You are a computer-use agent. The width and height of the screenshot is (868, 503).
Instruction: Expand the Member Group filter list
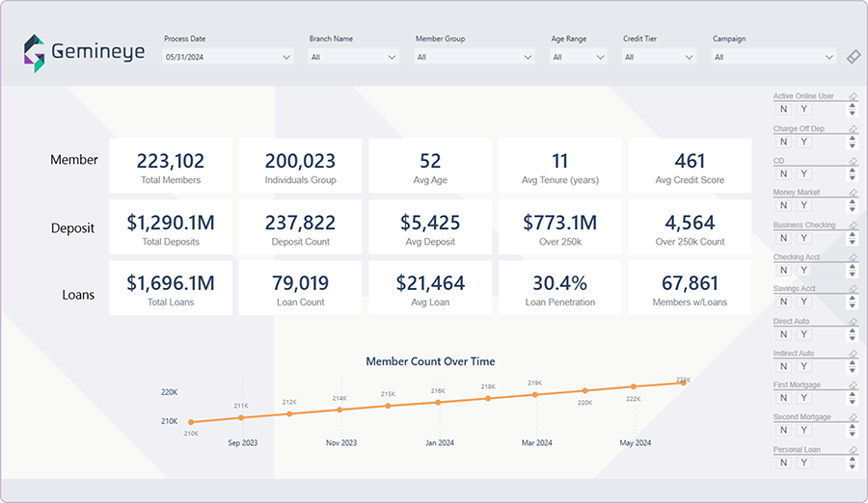click(474, 58)
